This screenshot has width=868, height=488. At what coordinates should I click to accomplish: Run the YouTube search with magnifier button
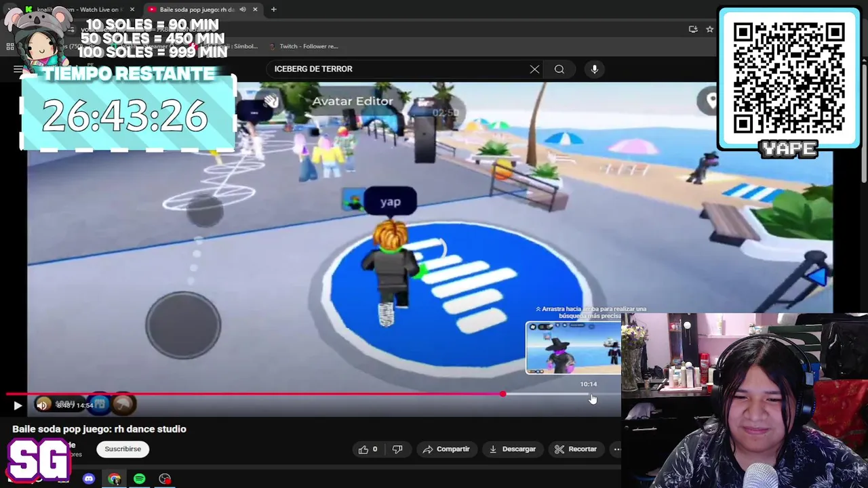click(559, 69)
